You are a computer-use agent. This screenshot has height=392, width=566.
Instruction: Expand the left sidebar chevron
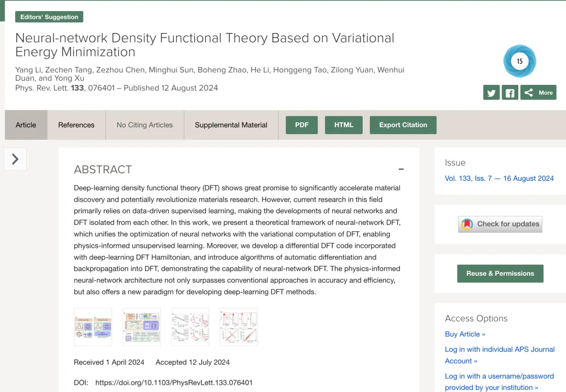[15, 159]
